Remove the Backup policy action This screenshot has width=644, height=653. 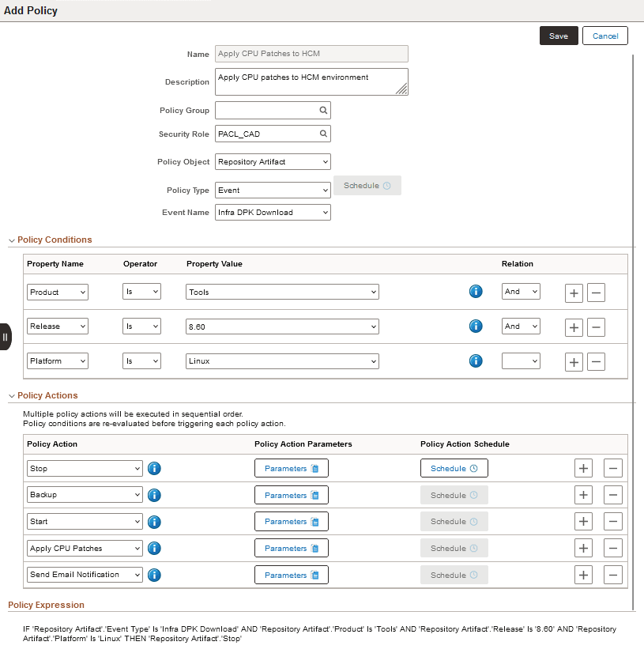(613, 495)
